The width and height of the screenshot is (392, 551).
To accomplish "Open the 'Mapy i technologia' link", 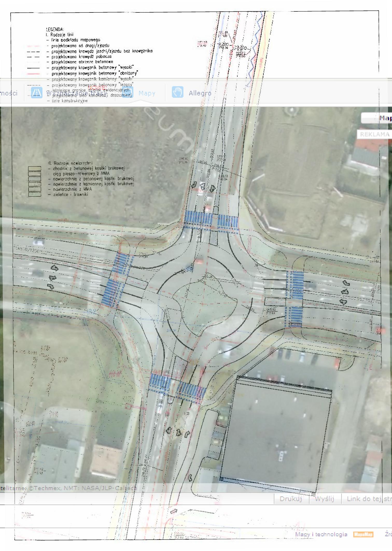I will (x=321, y=534).
